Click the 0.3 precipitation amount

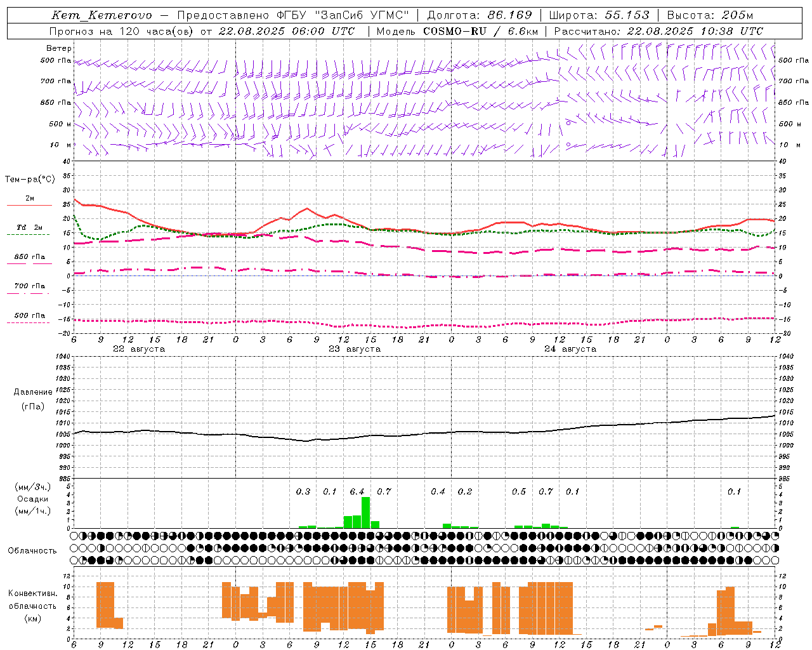tap(303, 491)
